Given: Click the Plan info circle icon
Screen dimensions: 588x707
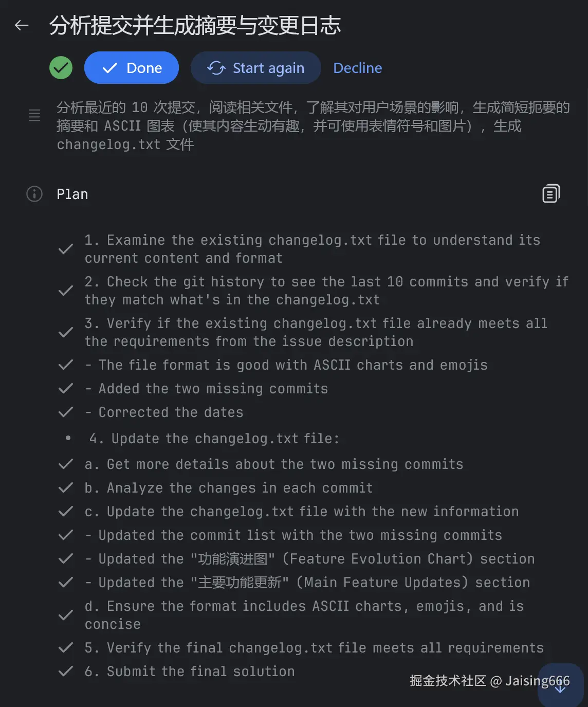Looking at the screenshot, I should 34,194.
